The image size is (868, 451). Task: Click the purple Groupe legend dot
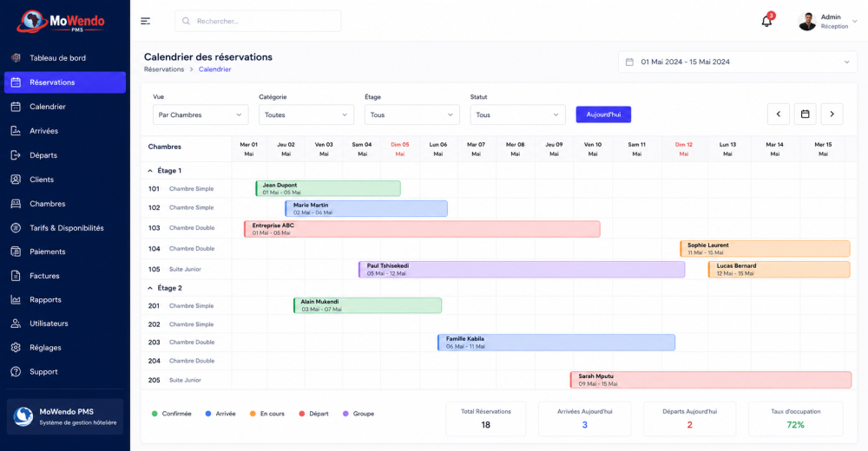(x=345, y=414)
